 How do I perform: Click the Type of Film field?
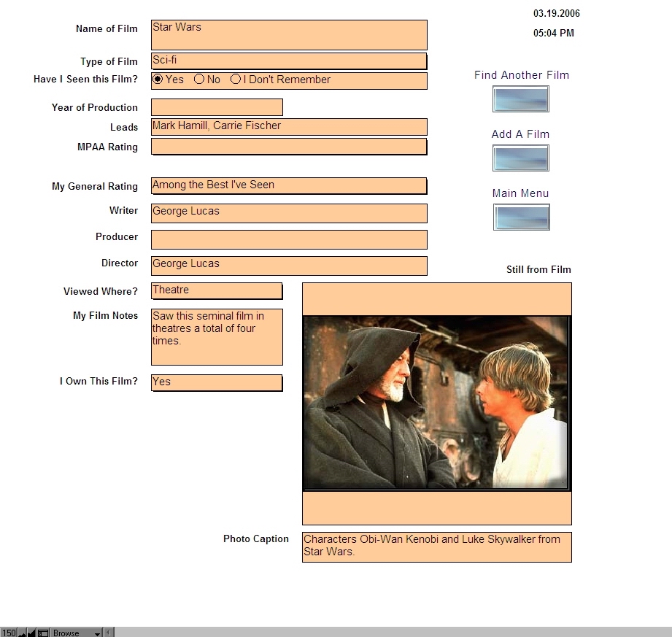coord(289,61)
